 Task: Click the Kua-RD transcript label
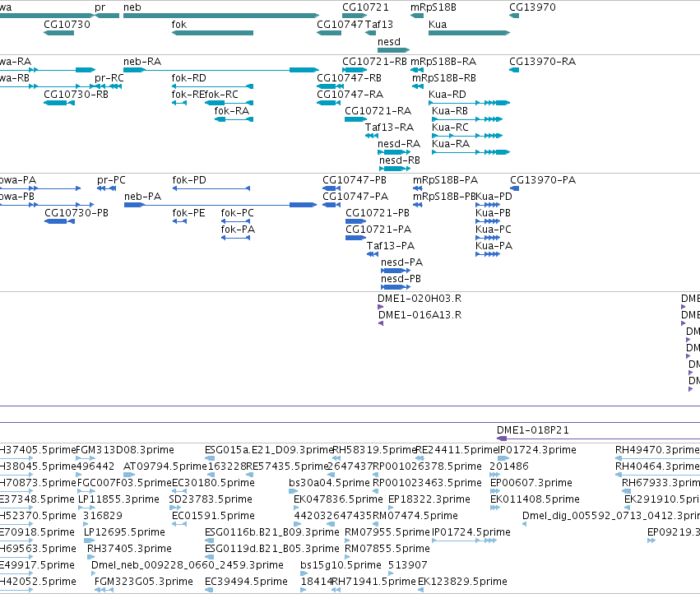pyautogui.click(x=447, y=95)
